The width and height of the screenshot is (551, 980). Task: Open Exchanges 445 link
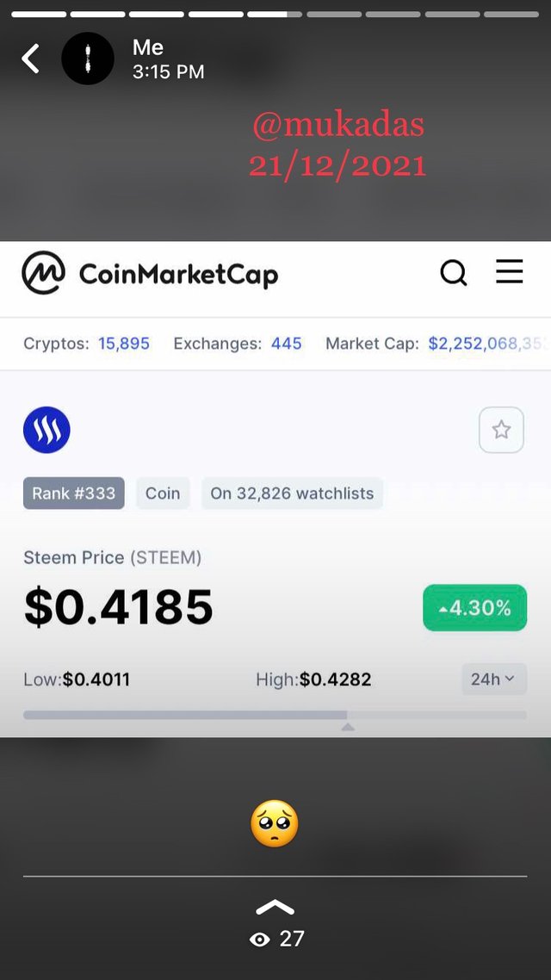click(286, 344)
